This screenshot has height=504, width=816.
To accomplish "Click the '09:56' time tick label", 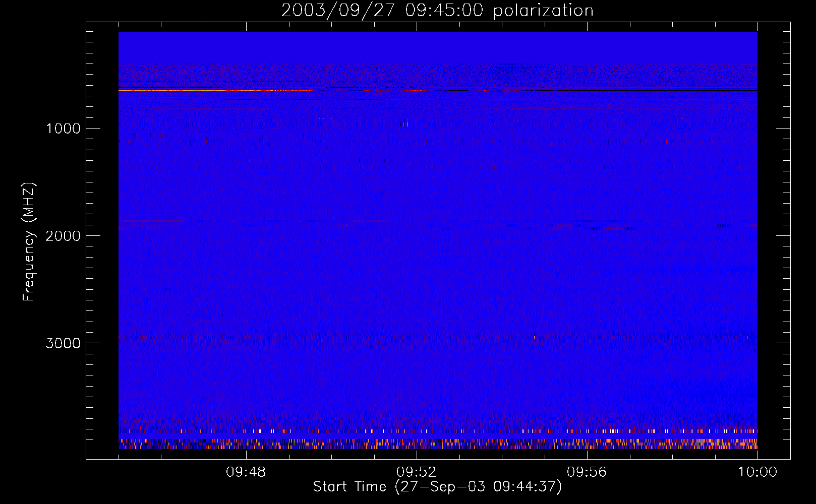I will (x=587, y=472).
